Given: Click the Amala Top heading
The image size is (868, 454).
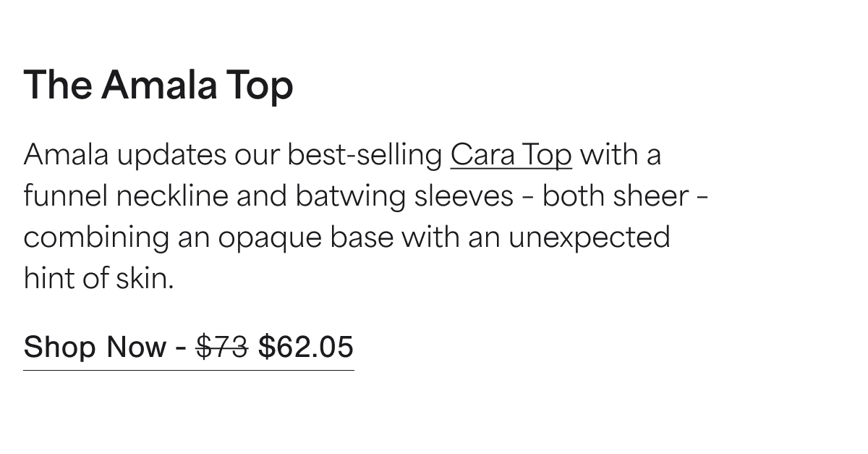Looking at the screenshot, I should (x=158, y=85).
